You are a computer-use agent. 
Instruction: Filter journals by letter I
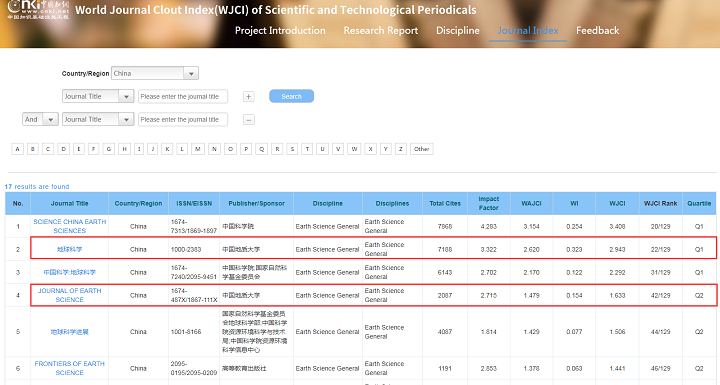click(139, 149)
